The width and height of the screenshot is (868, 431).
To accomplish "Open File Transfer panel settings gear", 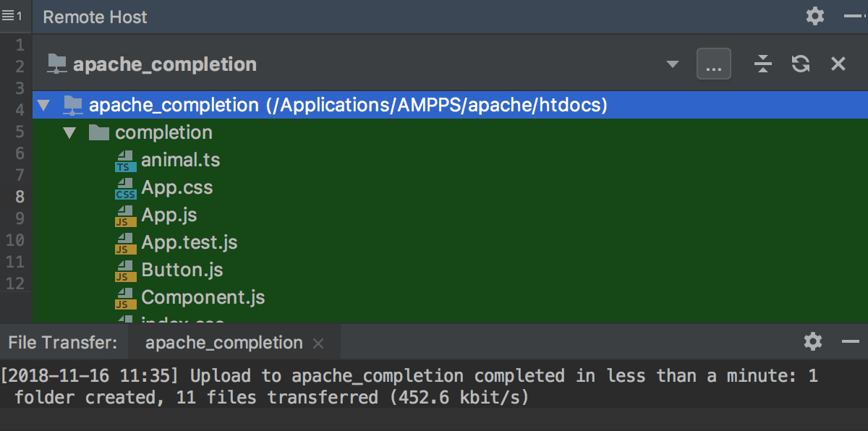I will tap(813, 341).
